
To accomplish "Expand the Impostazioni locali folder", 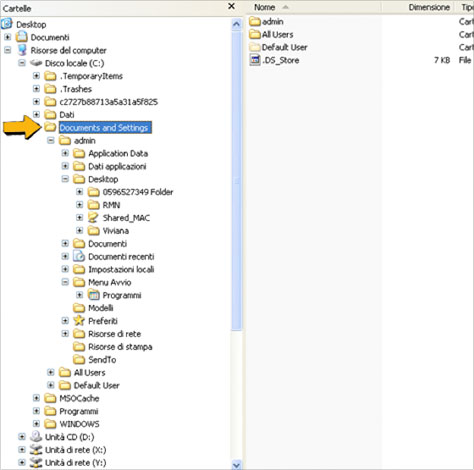I will coord(65,269).
